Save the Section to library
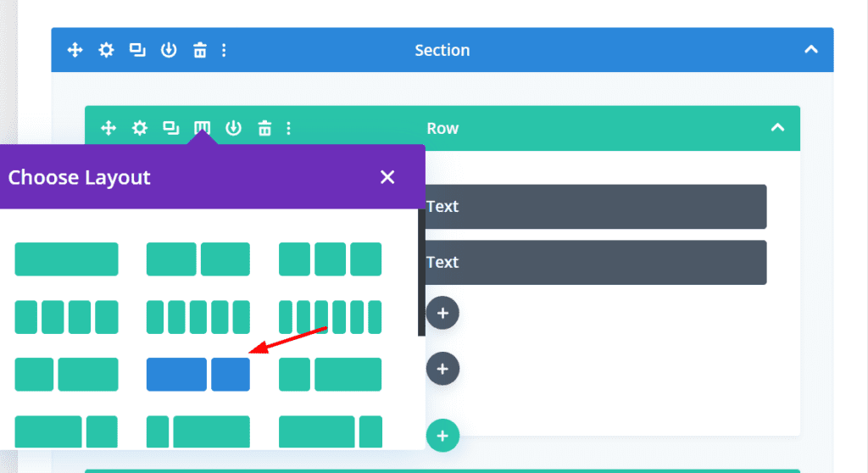This screenshot has height=473, width=868. (x=169, y=50)
